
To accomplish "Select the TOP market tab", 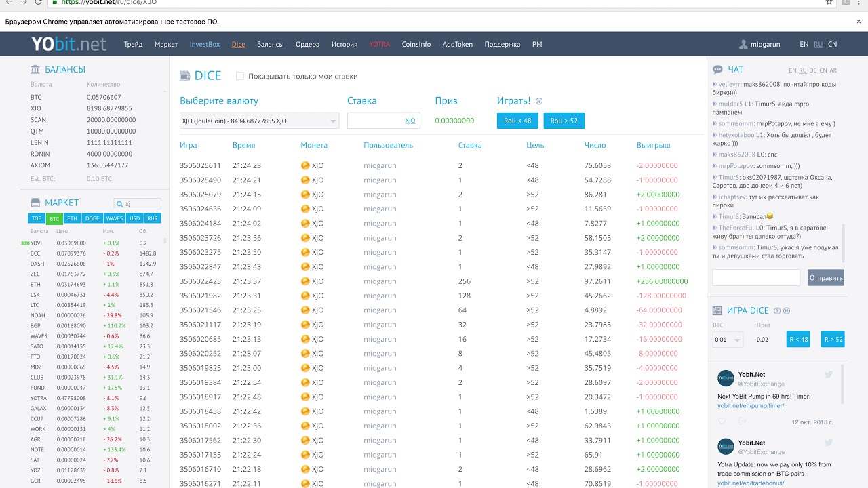I will [x=37, y=218].
